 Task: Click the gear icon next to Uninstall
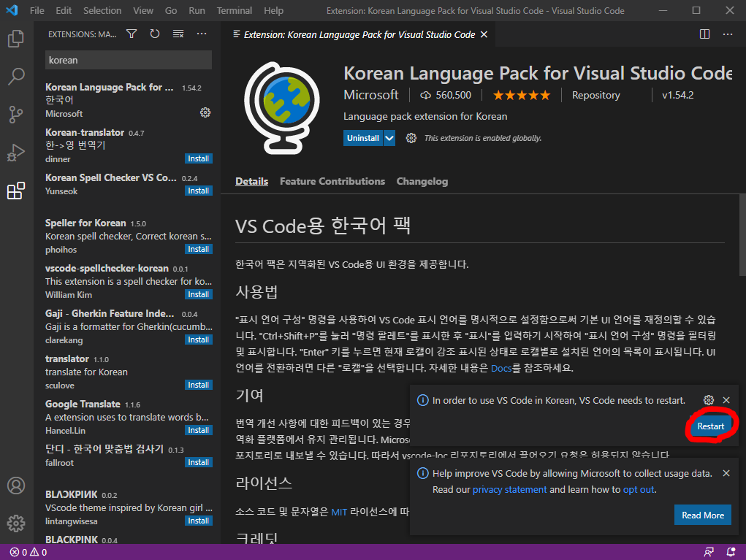point(411,138)
